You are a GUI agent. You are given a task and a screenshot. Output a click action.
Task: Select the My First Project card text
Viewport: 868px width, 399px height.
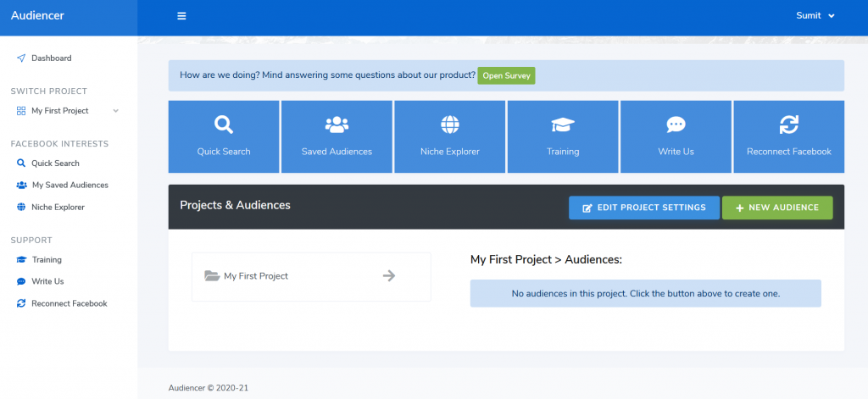[256, 275]
